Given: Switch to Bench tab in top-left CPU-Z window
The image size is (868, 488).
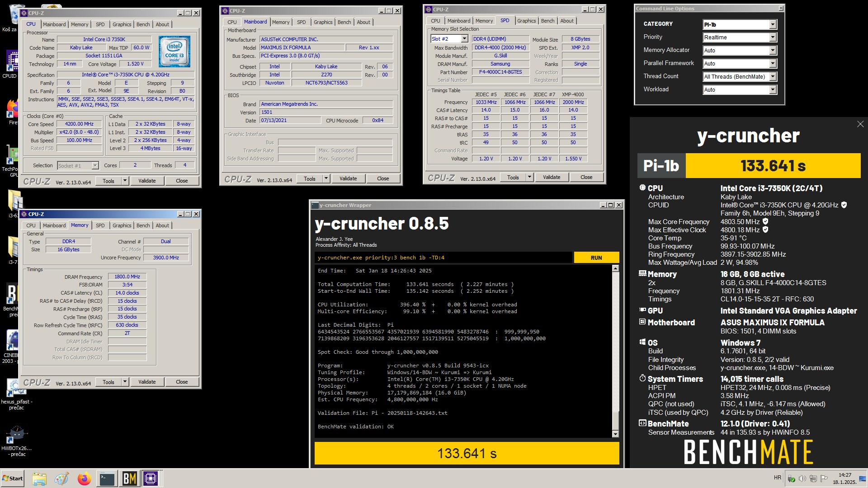Looking at the screenshot, I should 143,24.
